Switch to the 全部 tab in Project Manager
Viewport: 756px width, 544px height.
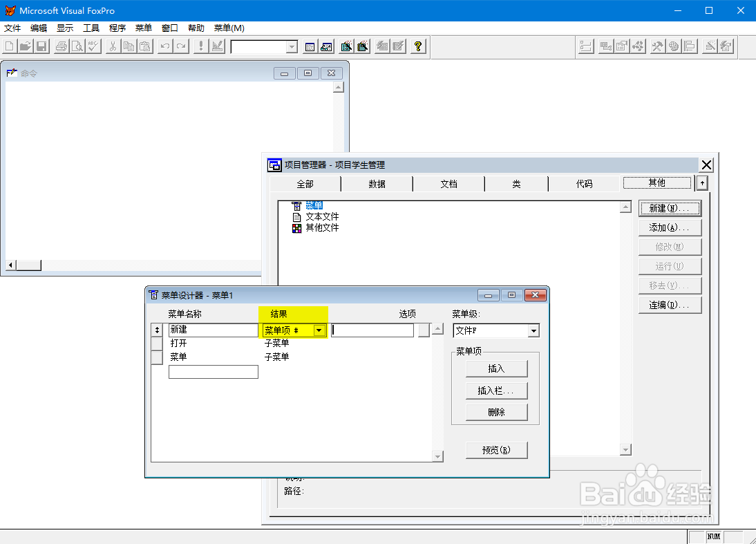[305, 184]
